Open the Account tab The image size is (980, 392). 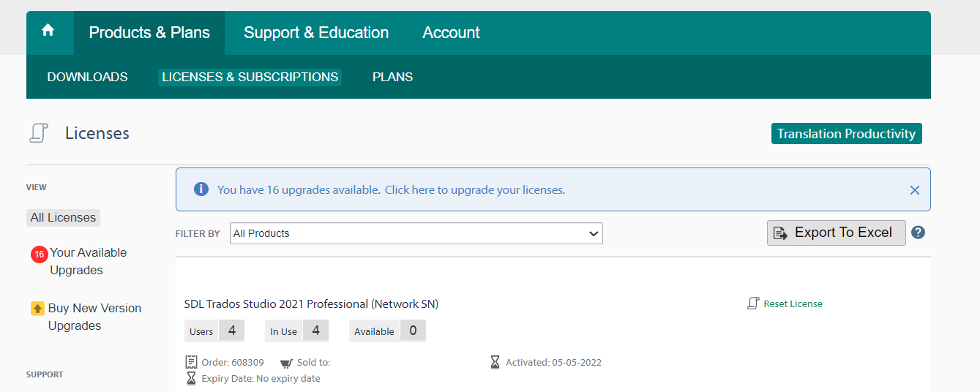(451, 33)
